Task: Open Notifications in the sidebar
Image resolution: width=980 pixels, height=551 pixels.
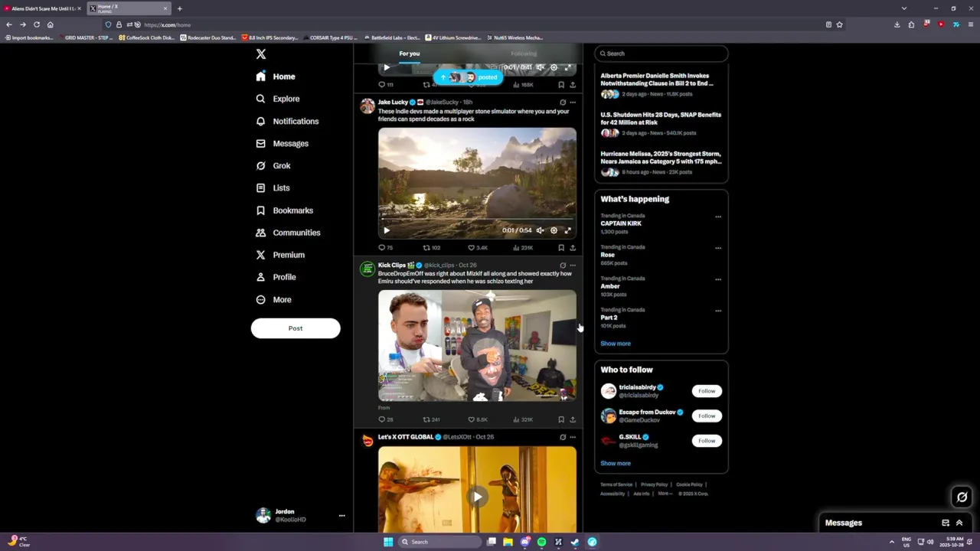Action: tap(287, 121)
